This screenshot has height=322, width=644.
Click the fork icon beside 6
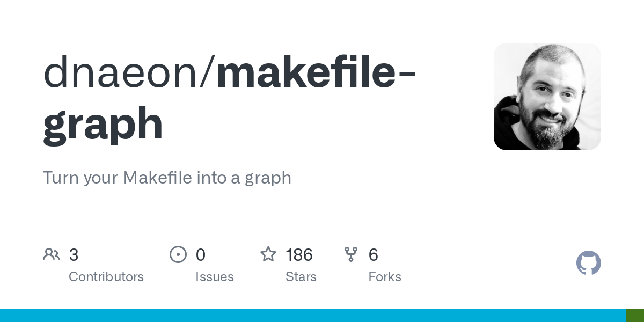pos(351,254)
